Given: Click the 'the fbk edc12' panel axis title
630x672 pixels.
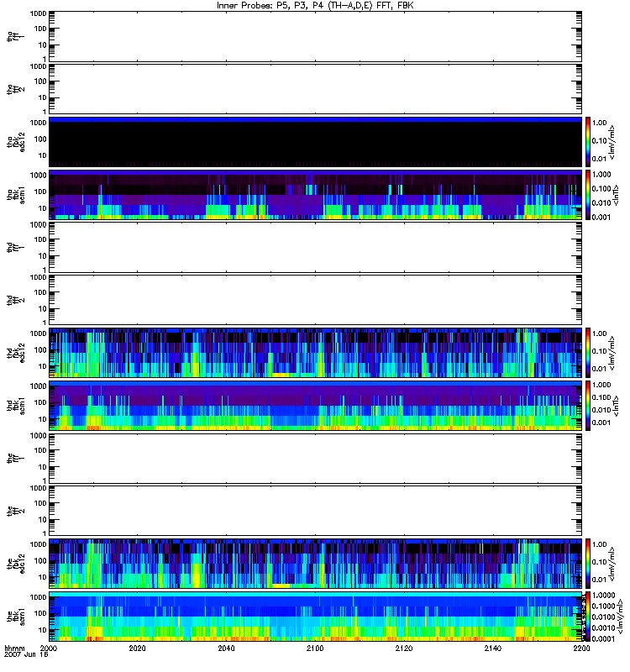Looking at the screenshot, I should pos(16,564).
